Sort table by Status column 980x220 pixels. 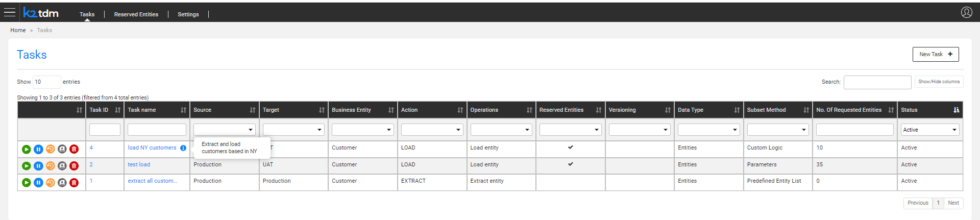point(956,110)
